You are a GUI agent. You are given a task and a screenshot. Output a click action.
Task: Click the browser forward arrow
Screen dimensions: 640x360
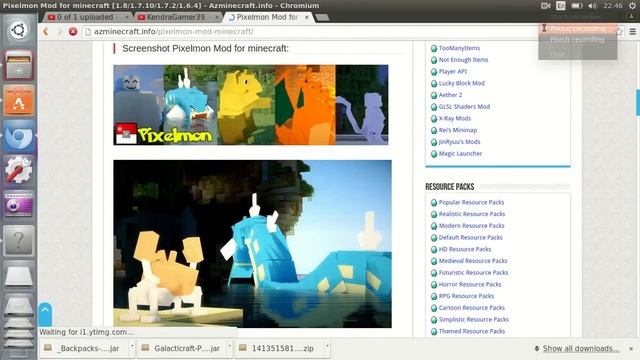[x=60, y=31]
